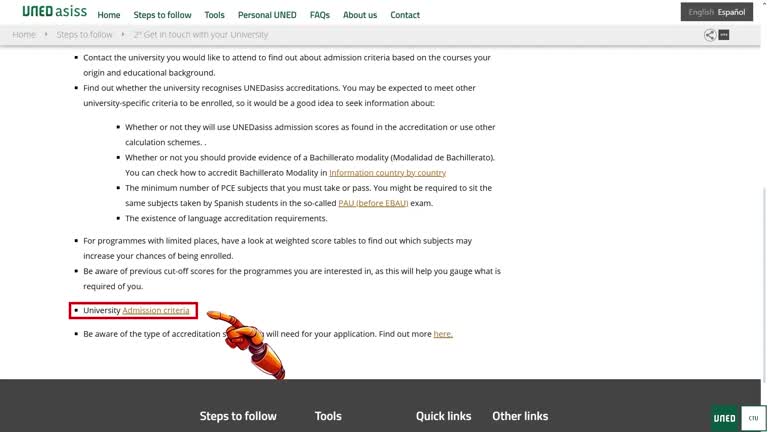768x432 pixels.
Task: Click the footer Steps to follow heading
Action: pyautogui.click(x=238, y=416)
